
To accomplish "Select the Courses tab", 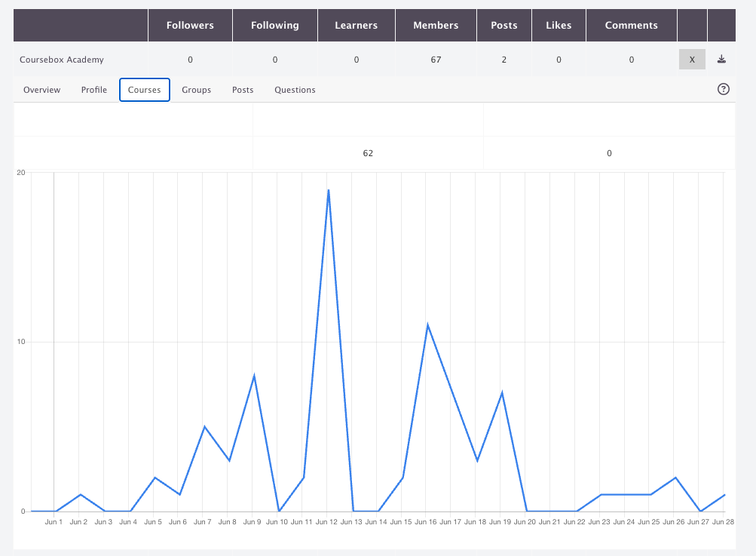I will pyautogui.click(x=145, y=90).
